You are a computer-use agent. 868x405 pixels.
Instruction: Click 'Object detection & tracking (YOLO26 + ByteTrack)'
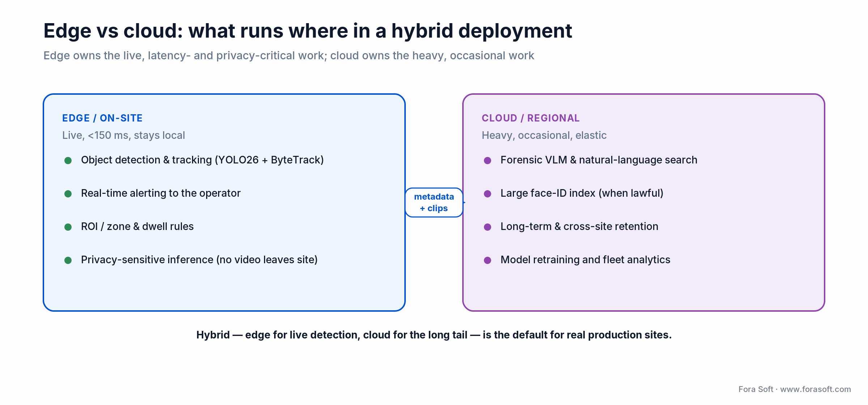point(202,160)
